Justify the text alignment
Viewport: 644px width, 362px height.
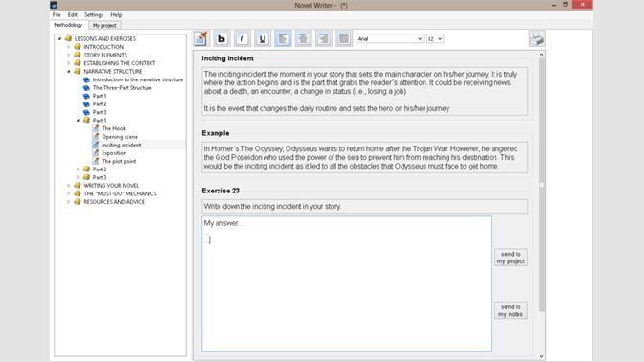click(x=344, y=38)
